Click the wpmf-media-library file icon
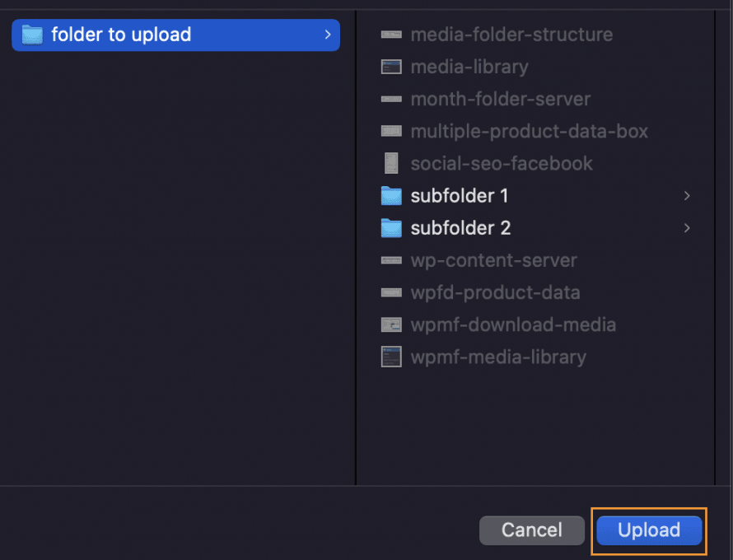 tap(391, 357)
